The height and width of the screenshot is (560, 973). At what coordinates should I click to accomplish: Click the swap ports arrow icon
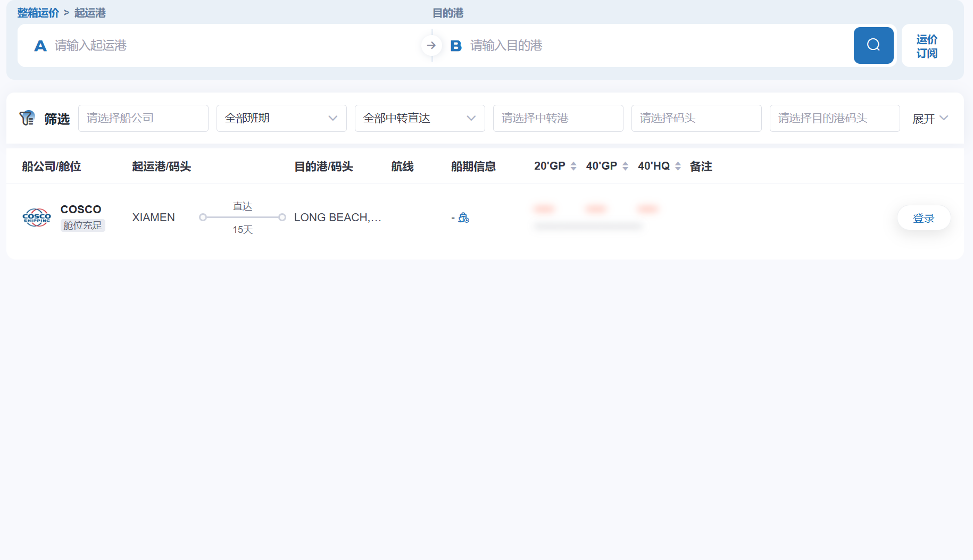[431, 45]
